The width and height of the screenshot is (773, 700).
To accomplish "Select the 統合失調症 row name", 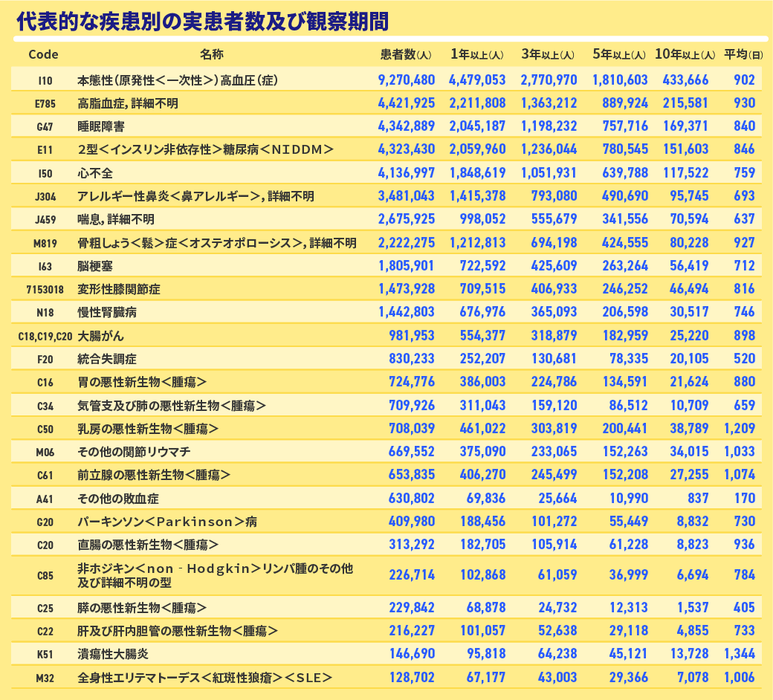I will pyautogui.click(x=107, y=360).
